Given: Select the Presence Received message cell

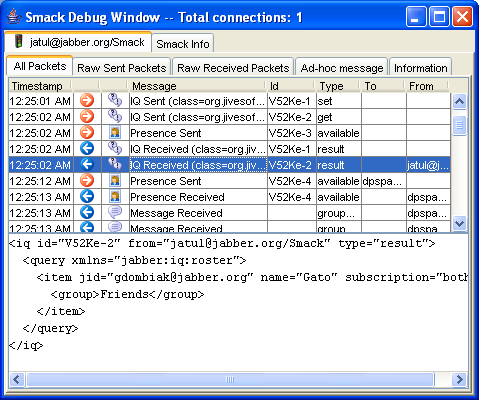Looking at the screenshot, I should point(198,197).
